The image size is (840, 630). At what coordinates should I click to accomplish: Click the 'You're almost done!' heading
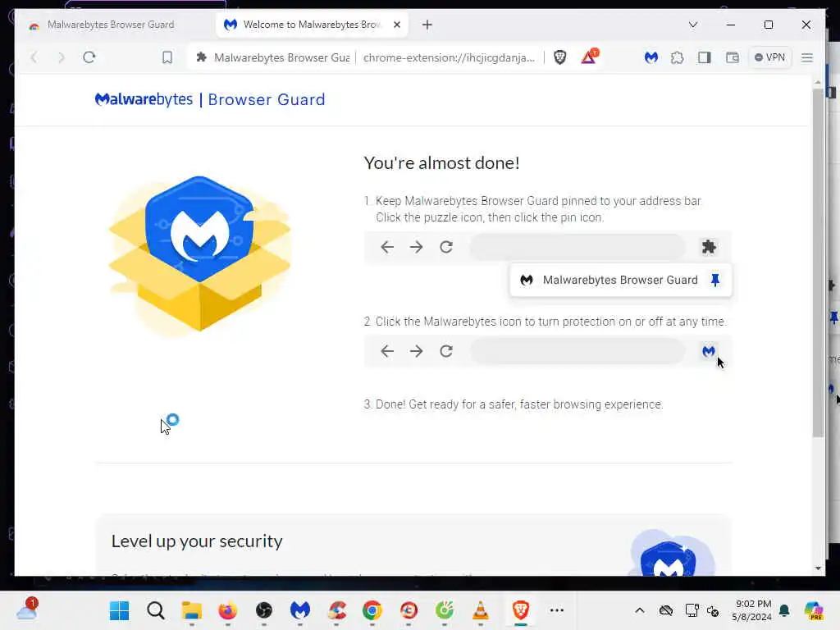pyautogui.click(x=441, y=163)
